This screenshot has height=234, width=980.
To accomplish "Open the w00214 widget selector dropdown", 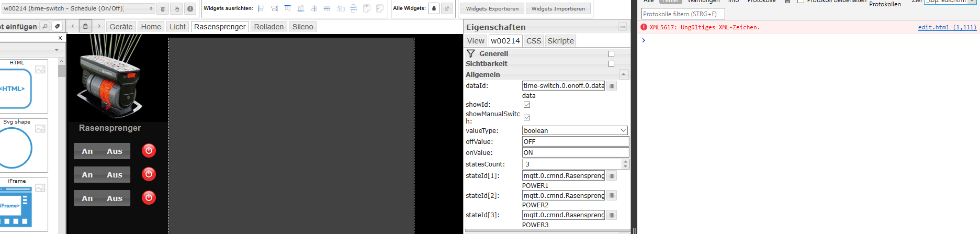I will click(78, 8).
